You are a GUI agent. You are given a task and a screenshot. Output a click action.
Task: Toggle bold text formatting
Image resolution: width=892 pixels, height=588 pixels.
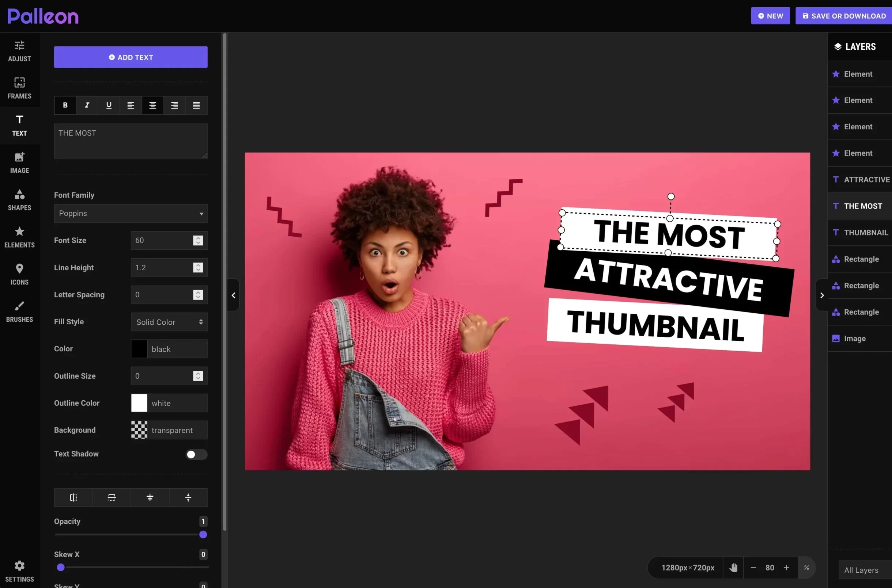pyautogui.click(x=65, y=105)
